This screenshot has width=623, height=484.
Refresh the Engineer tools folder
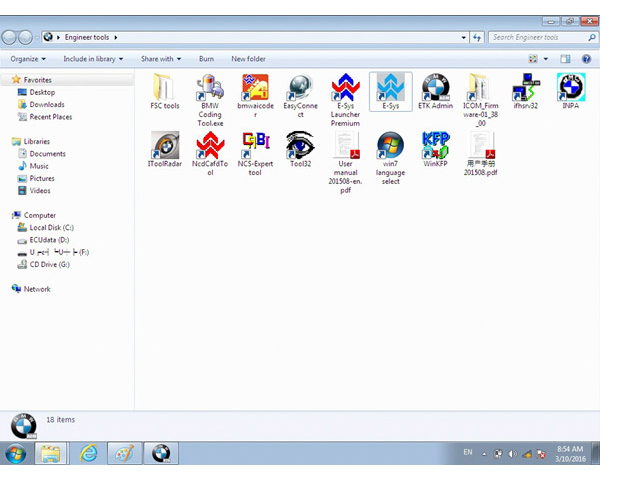click(x=477, y=37)
